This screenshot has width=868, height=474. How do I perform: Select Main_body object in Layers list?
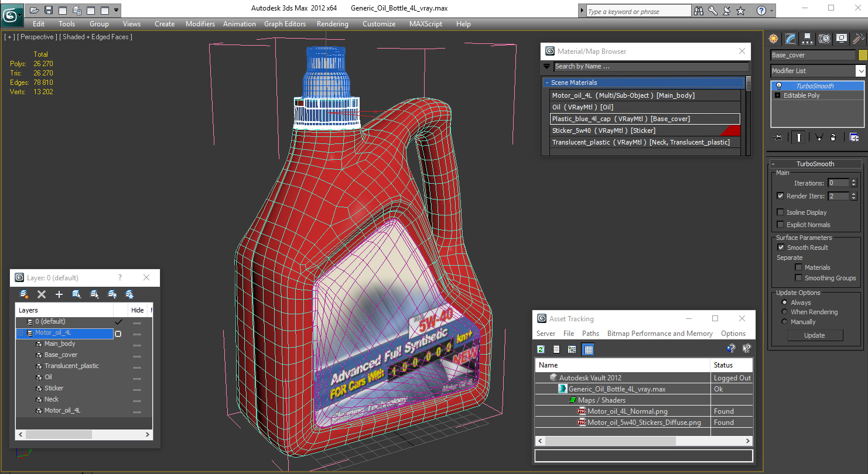pyautogui.click(x=60, y=344)
